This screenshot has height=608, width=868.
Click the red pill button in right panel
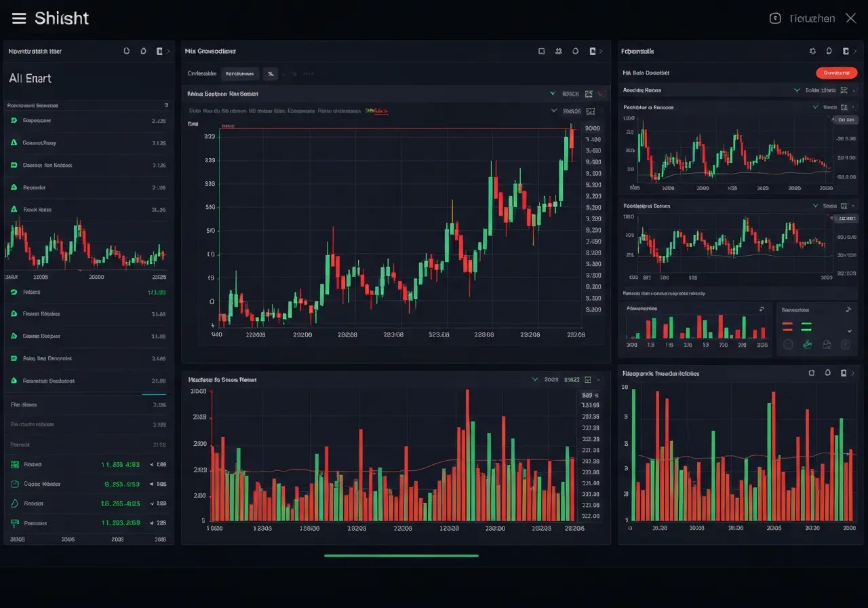pos(836,73)
